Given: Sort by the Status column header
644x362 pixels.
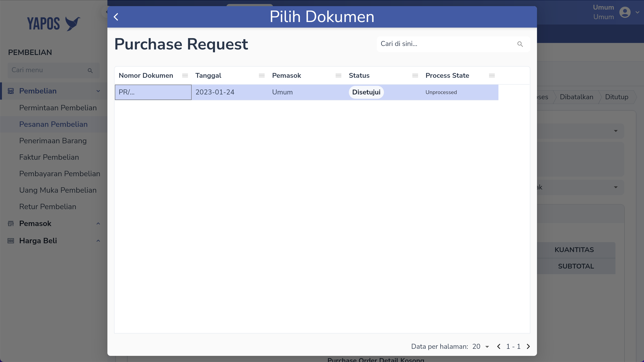Looking at the screenshot, I should (359, 75).
